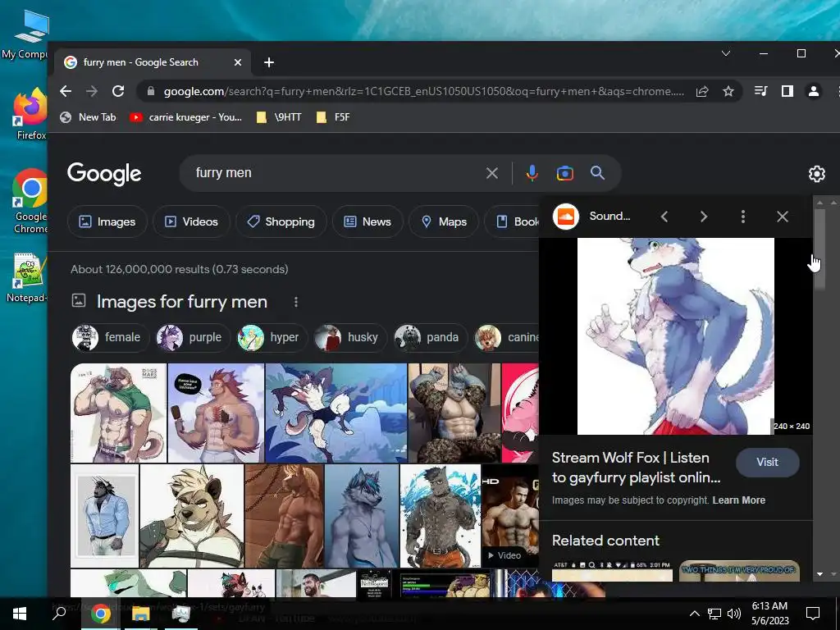840x630 pixels.
Task: Click Chrome icon in the taskbar
Action: point(100,614)
